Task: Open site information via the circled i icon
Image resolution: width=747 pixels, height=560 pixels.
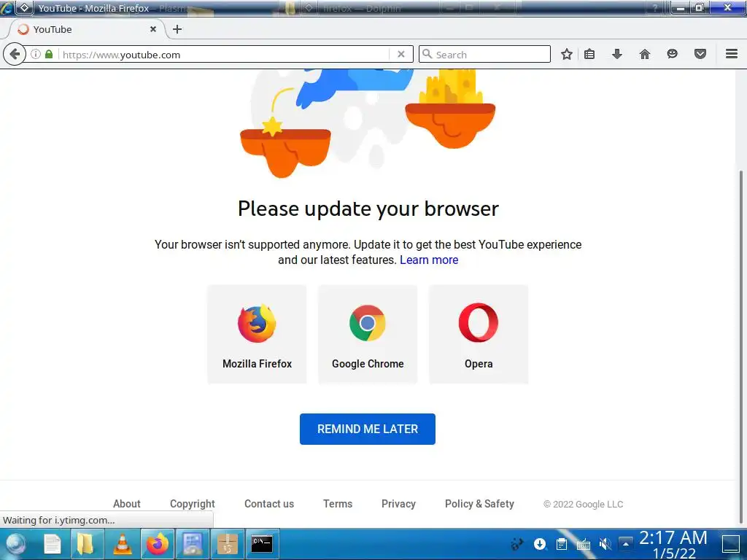Action: click(x=36, y=54)
